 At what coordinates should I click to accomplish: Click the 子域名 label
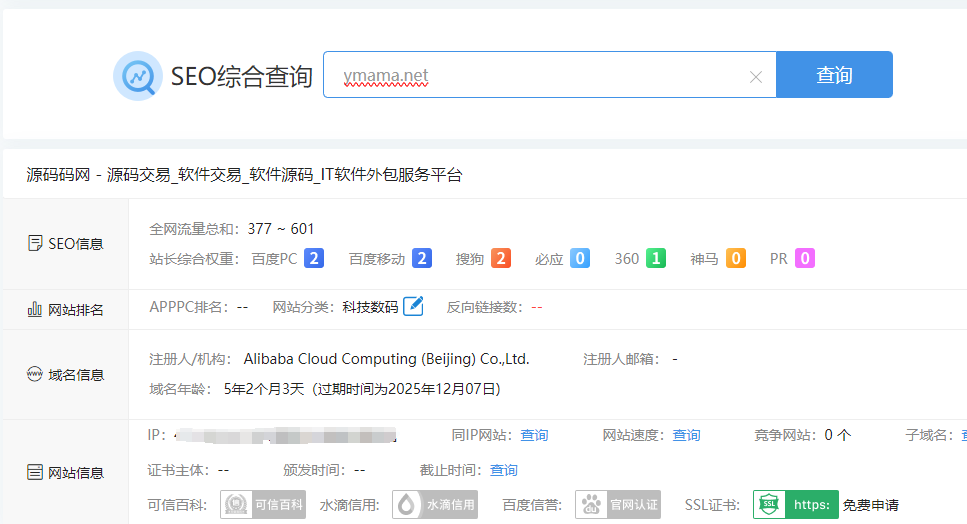[930, 435]
